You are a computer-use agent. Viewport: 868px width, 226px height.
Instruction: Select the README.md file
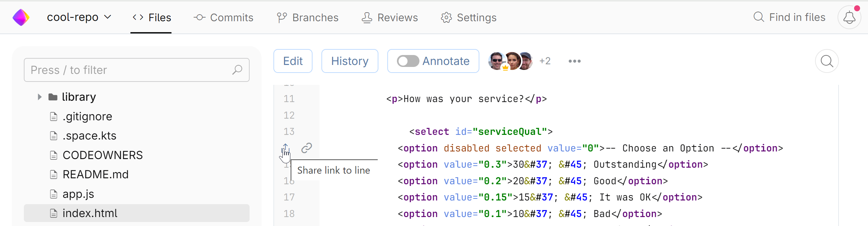click(x=95, y=174)
